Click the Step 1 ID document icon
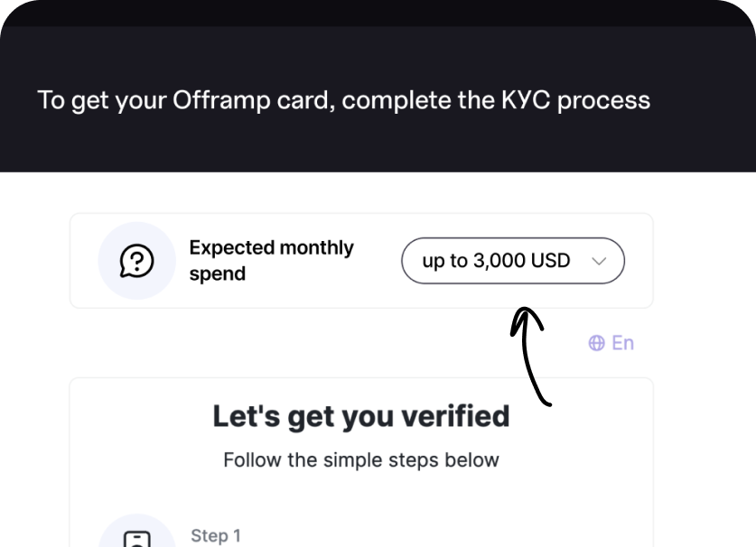Screen dimensions: 756x547 pos(137,539)
